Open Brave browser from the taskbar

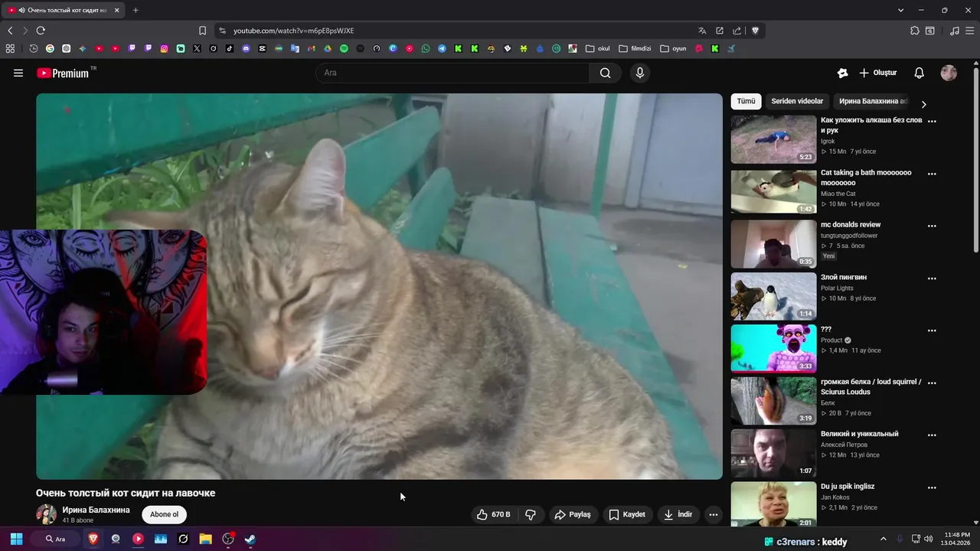93,539
